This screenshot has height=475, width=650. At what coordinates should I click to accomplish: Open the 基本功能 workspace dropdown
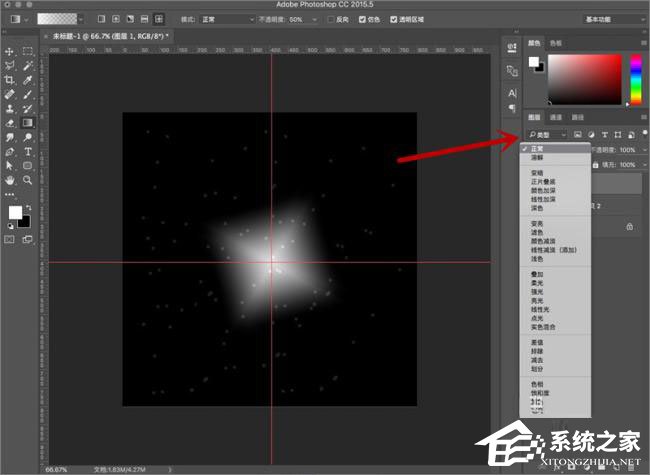tap(614, 19)
